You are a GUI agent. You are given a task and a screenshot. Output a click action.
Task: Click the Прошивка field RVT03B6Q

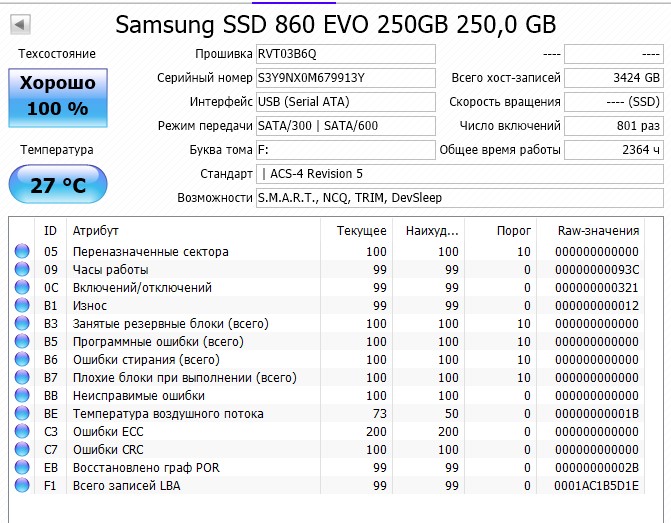click(346, 54)
